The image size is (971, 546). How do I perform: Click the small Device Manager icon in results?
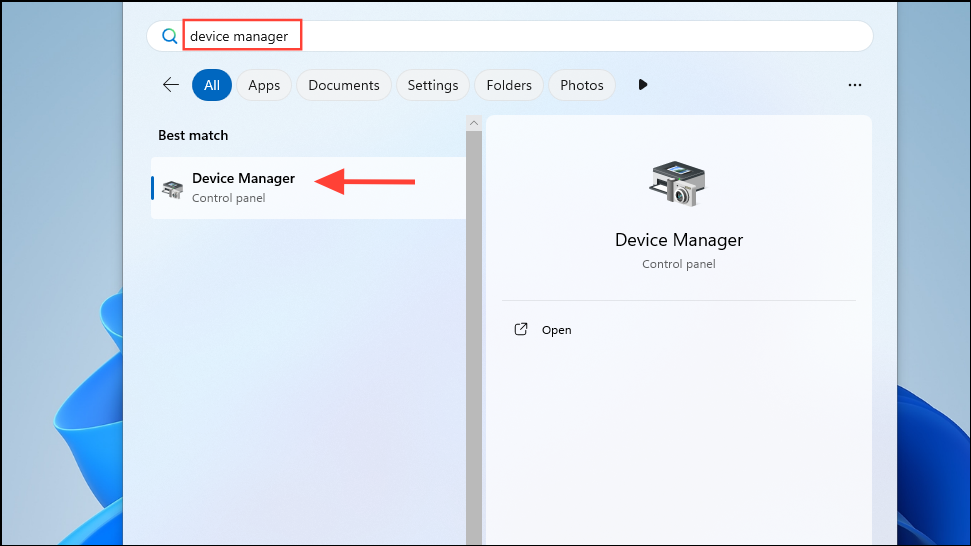tap(172, 189)
